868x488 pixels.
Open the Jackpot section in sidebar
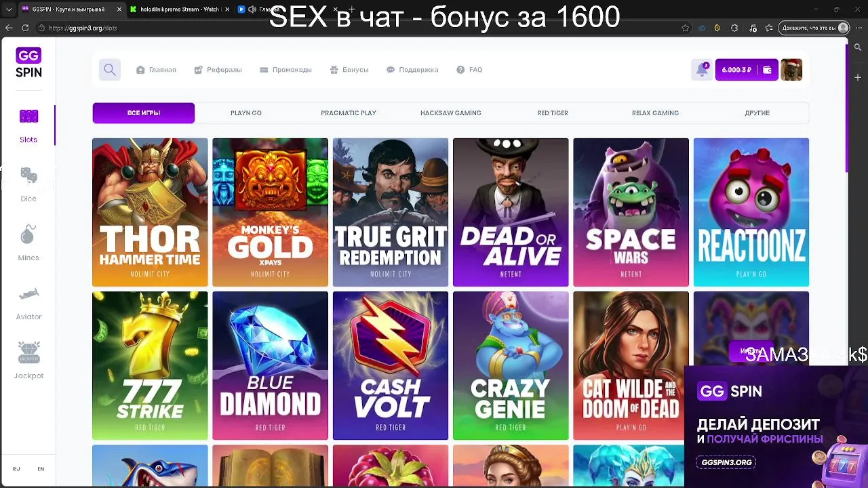pos(28,361)
